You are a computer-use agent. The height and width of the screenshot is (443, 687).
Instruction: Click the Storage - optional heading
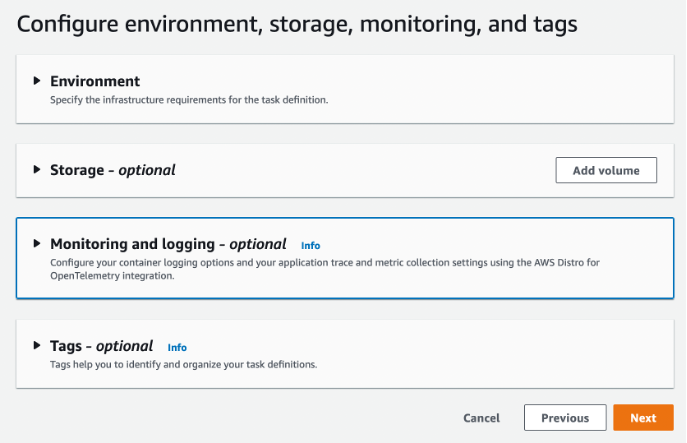pyautogui.click(x=112, y=170)
